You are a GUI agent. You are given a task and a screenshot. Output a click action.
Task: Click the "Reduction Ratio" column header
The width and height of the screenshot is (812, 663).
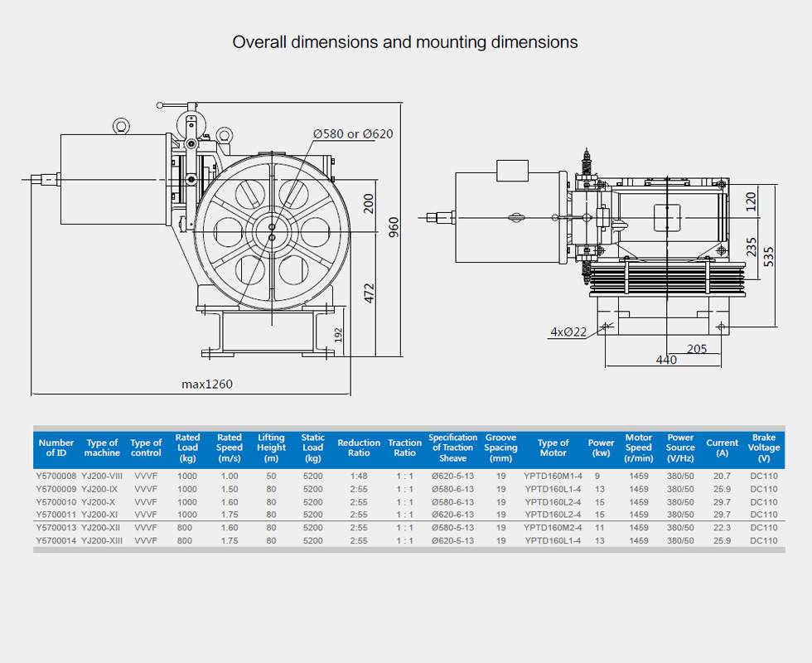click(359, 448)
